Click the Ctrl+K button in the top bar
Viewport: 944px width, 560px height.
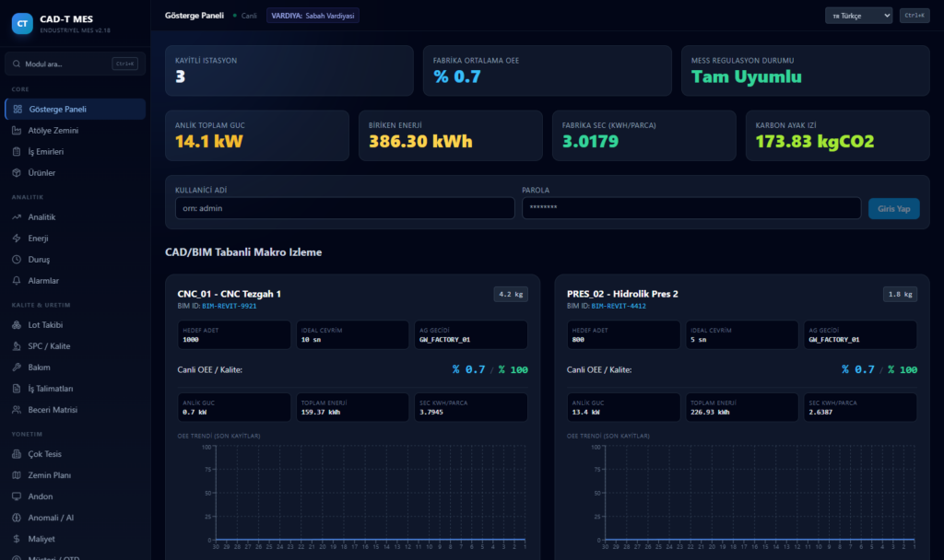click(914, 16)
